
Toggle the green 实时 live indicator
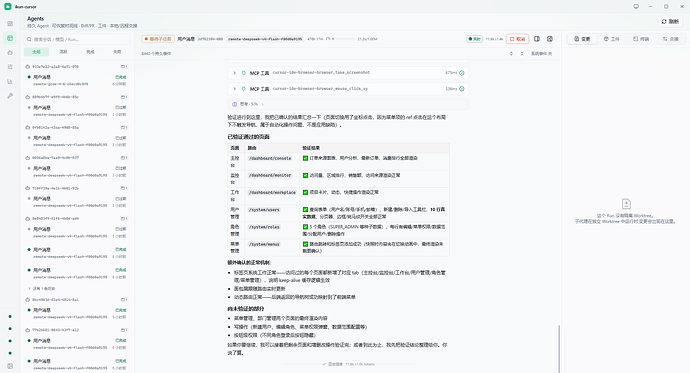pyautogui.click(x=474, y=39)
